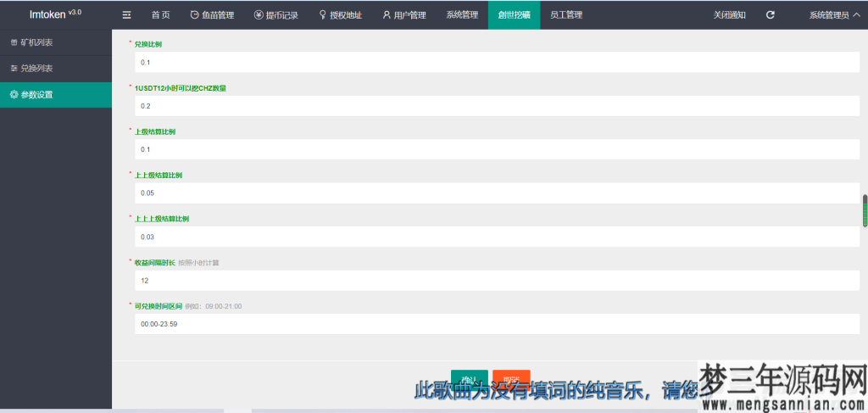The image size is (868, 413).
Task: Open the 用户管理 menu
Action: pyautogui.click(x=404, y=15)
